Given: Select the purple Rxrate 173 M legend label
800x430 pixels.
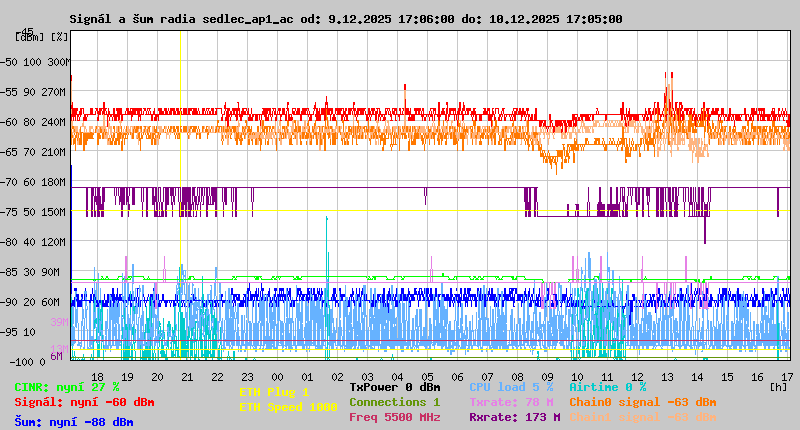Looking at the screenshot, I should [514, 417].
